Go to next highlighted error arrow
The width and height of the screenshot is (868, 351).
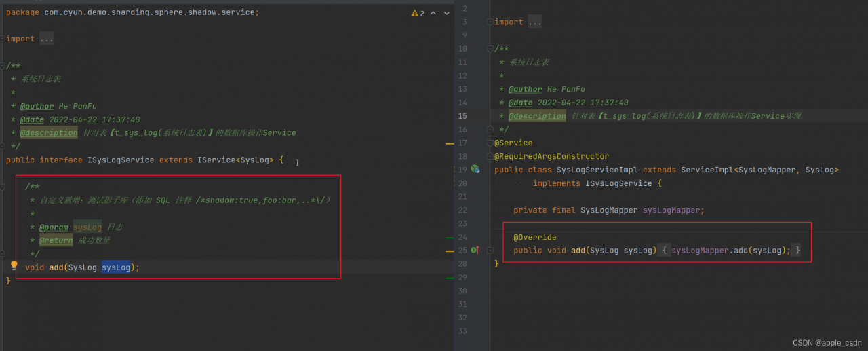point(446,13)
